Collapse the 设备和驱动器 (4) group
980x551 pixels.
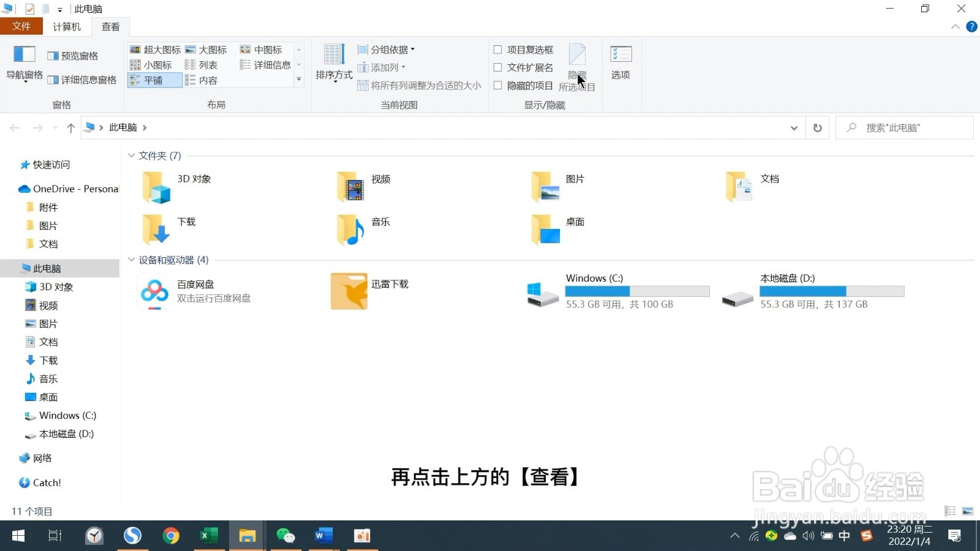(131, 260)
